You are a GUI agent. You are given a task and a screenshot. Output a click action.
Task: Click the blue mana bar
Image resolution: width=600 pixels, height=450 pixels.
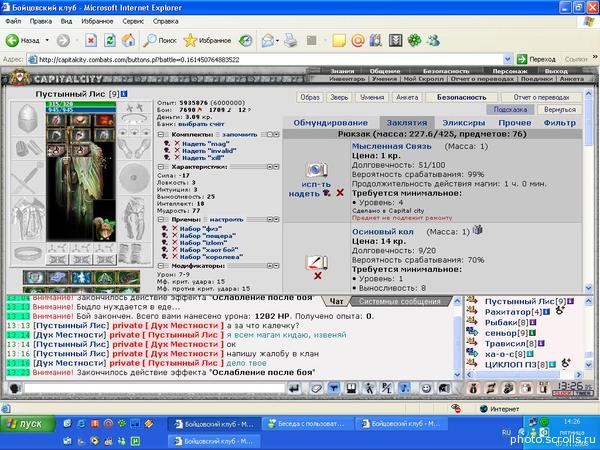point(81,110)
